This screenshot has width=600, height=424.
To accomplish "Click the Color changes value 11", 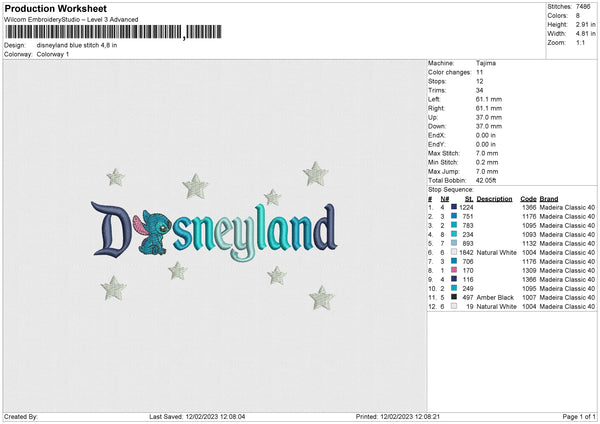I will (479, 72).
